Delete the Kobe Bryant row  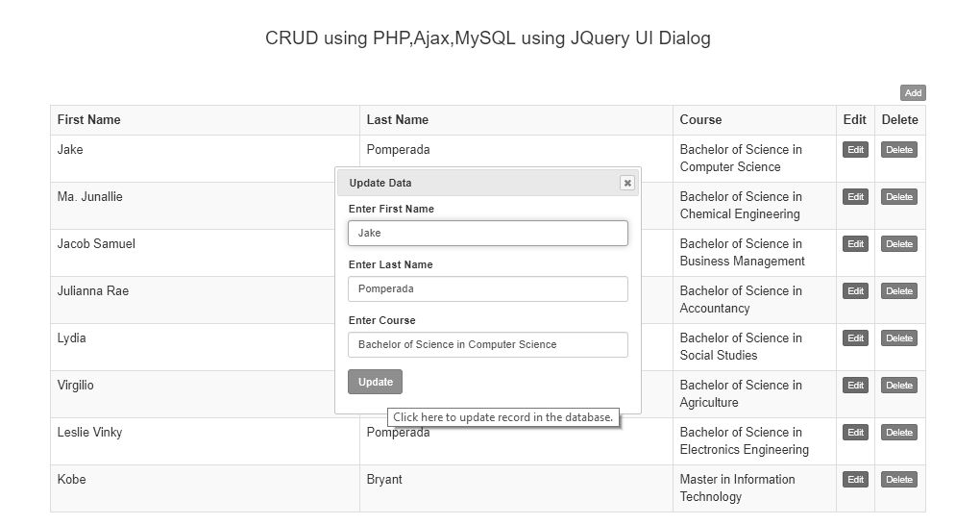(x=898, y=479)
